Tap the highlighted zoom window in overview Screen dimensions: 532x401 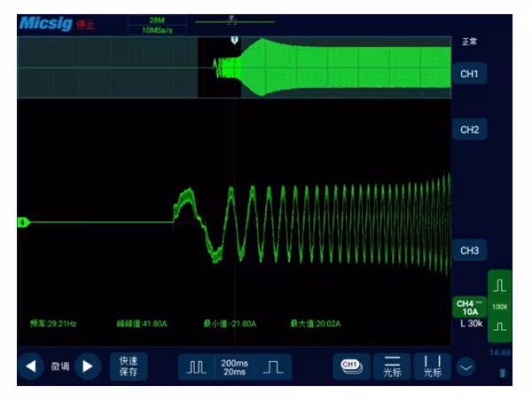(219, 67)
